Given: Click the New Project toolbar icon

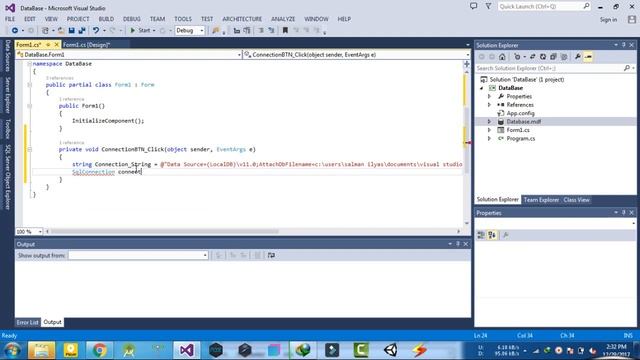Looking at the screenshot, I should (x=45, y=31).
